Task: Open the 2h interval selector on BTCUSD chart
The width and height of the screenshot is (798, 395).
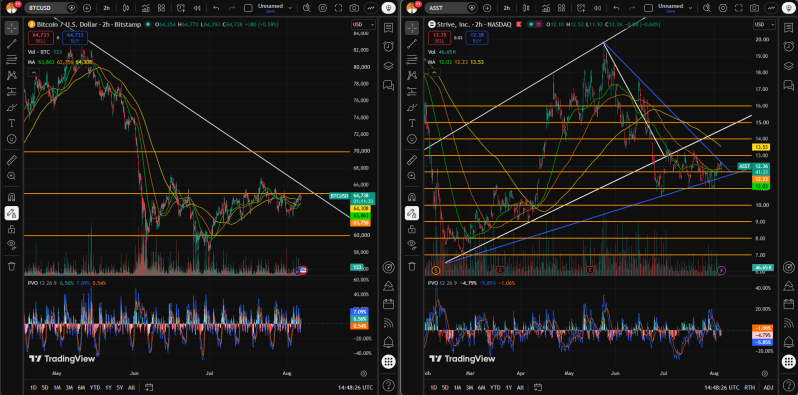Action: 106,8
